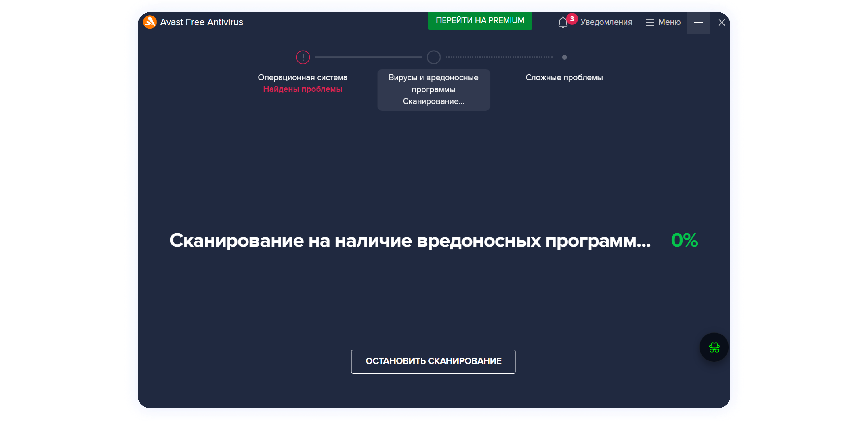Select the Уведомления menu item
868x421 pixels.
pos(606,22)
